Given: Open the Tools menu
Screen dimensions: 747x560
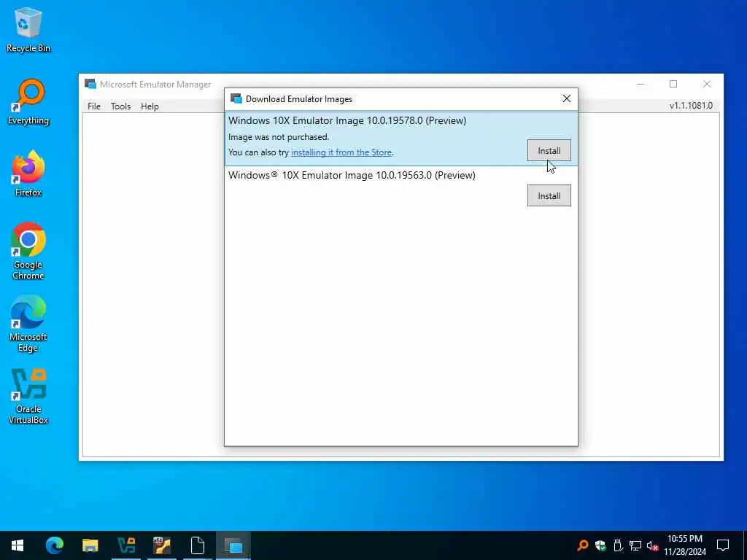Looking at the screenshot, I should 120,106.
